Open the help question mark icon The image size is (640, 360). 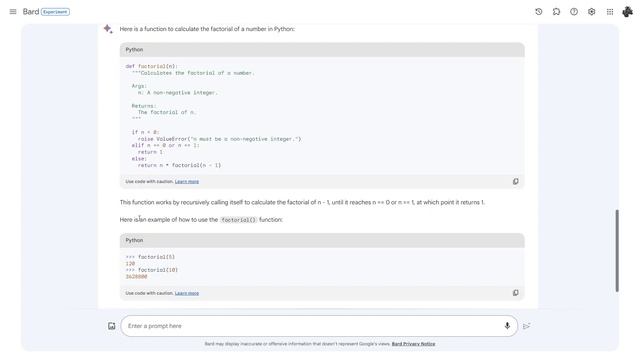[574, 12]
